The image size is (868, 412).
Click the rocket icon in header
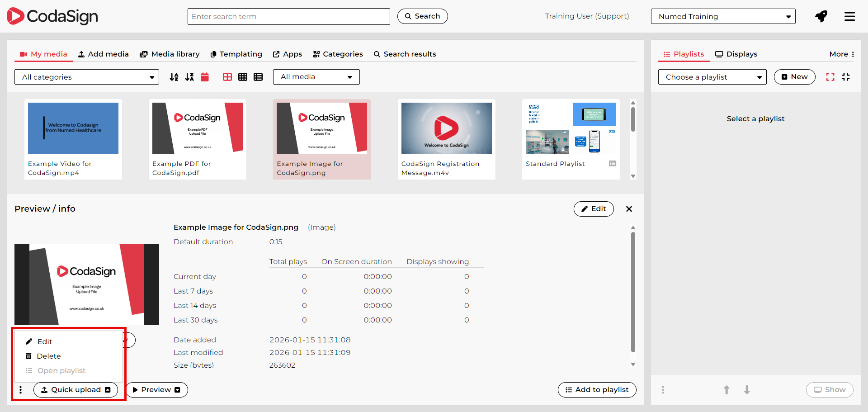(821, 17)
